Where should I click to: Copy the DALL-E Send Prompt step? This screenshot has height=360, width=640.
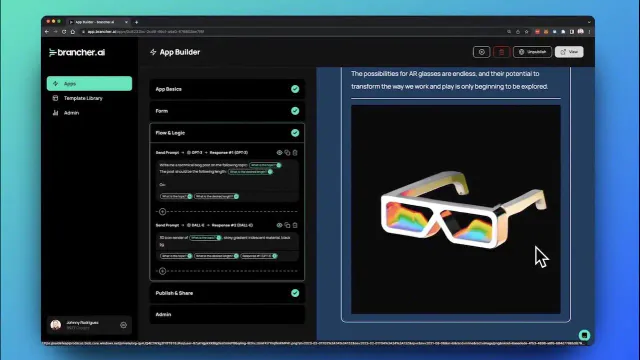pyautogui.click(x=287, y=225)
